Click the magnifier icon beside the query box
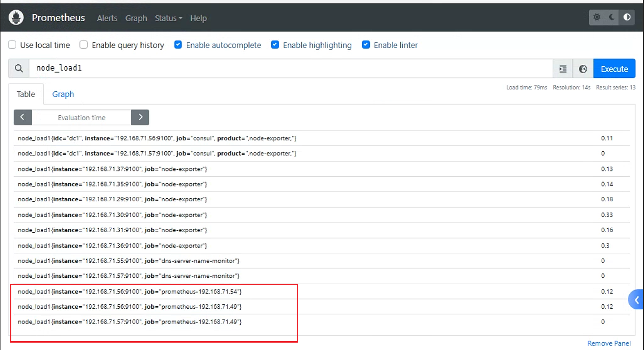 [x=19, y=69]
